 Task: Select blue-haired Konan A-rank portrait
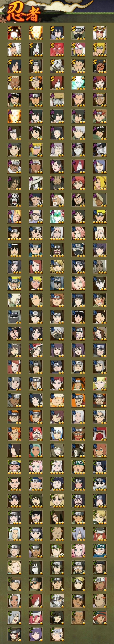100,166
